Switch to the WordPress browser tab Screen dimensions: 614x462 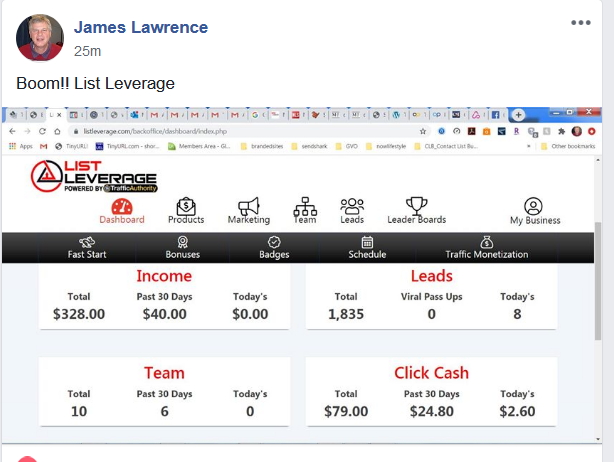pyautogui.click(x=399, y=115)
